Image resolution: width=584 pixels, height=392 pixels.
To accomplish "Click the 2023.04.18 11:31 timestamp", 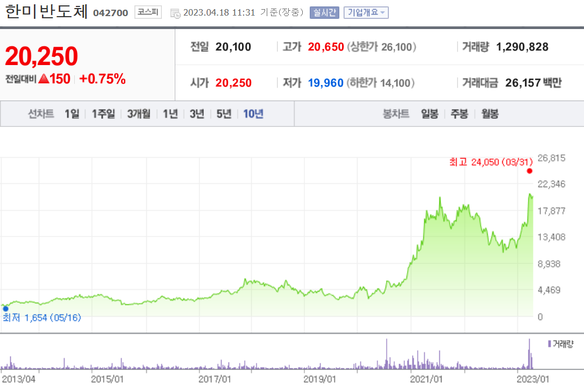I will tap(219, 13).
